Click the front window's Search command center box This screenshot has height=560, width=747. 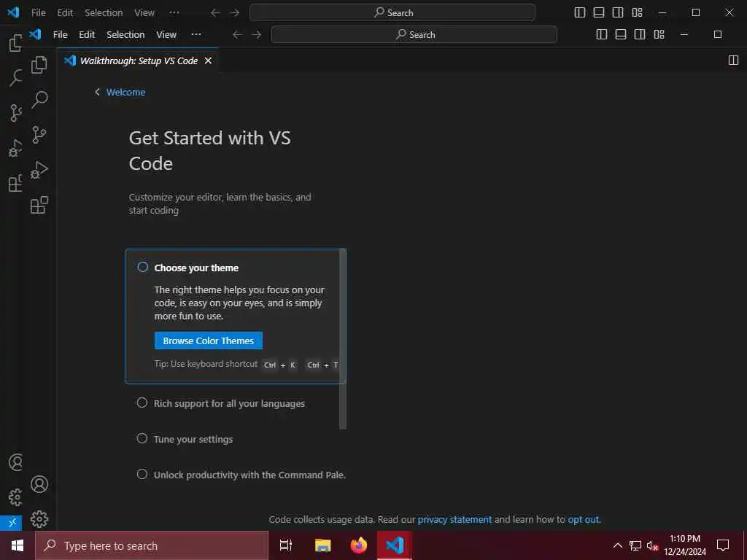pos(414,34)
